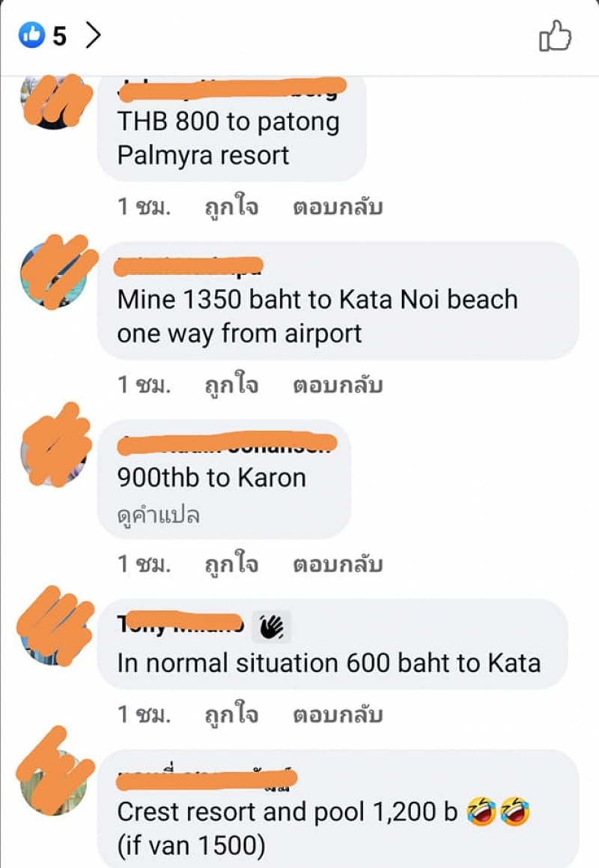Like the Kata Noi beach comment
Screen dimensions: 599x868
231,385
